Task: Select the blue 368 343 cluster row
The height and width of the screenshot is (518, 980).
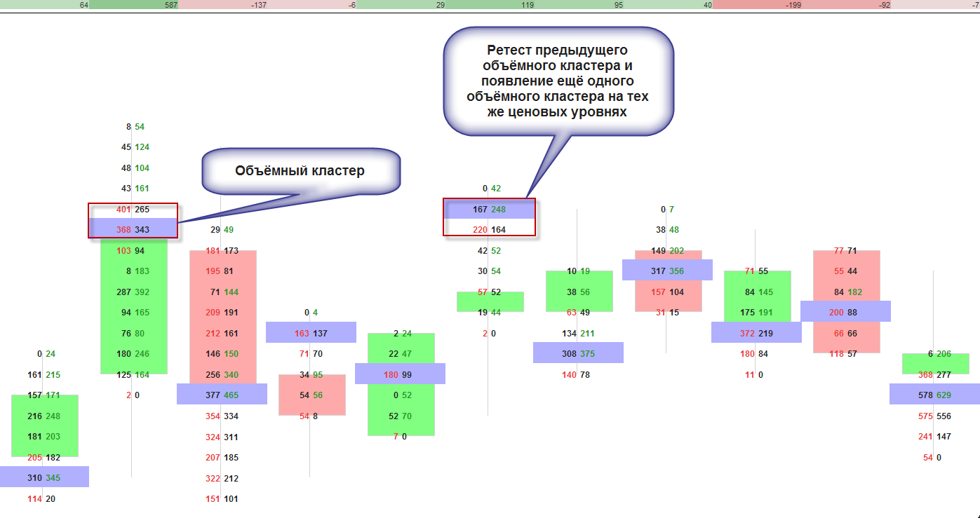Action: [x=133, y=229]
